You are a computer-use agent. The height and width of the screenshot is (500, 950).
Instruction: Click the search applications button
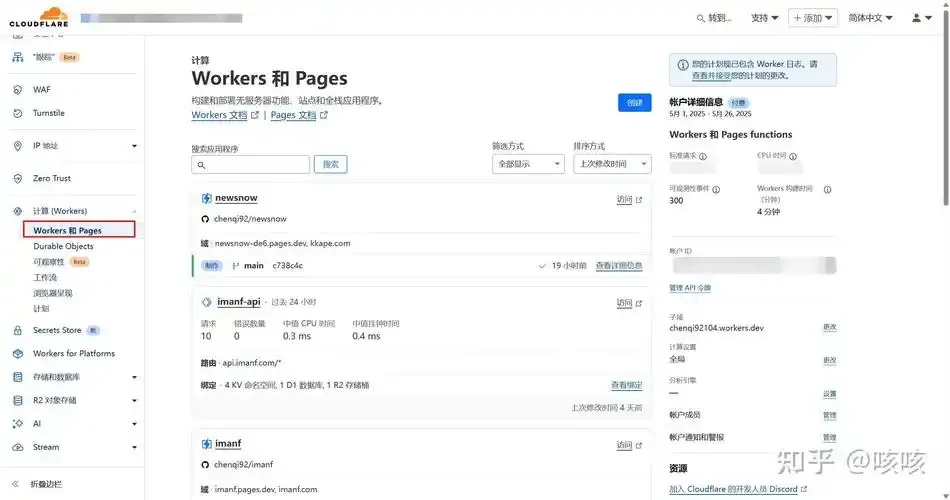[330, 164]
